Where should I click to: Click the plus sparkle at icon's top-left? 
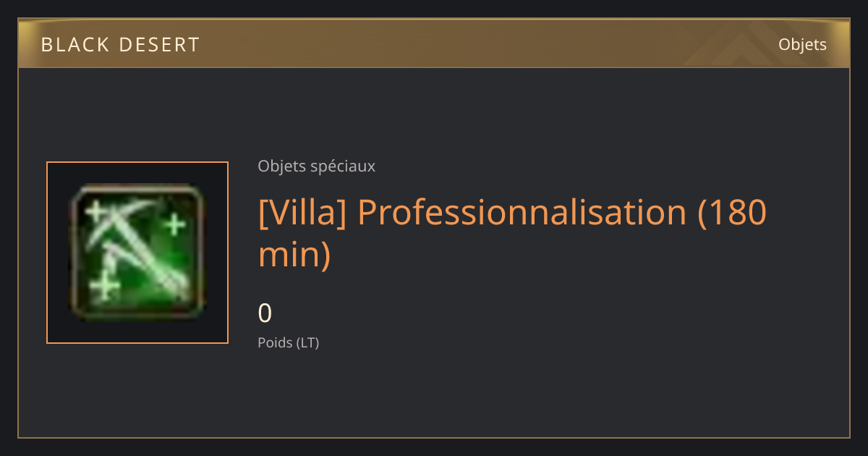point(96,212)
